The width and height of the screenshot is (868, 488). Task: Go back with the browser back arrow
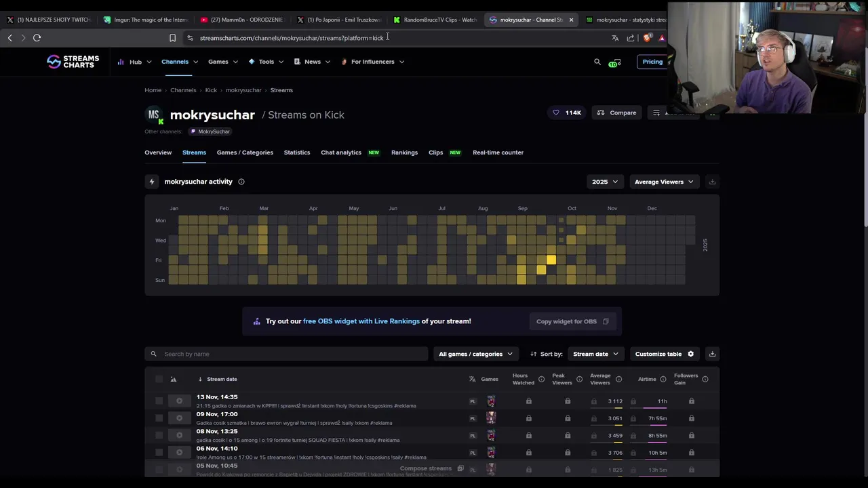click(x=9, y=38)
